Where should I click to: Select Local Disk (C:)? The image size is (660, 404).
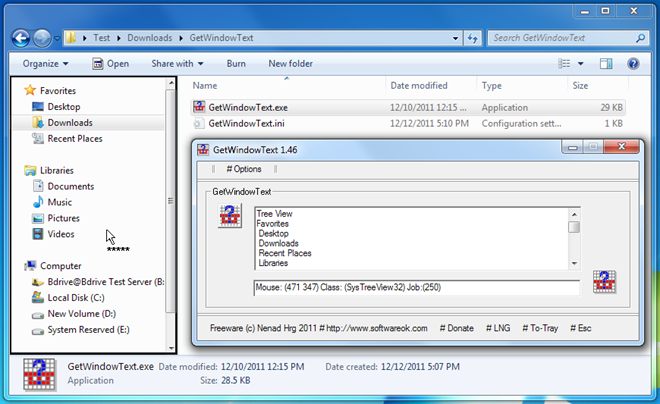click(x=76, y=298)
